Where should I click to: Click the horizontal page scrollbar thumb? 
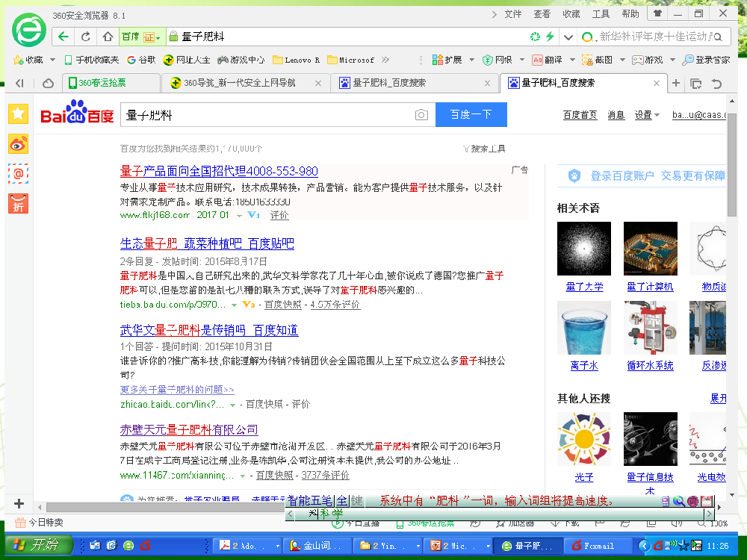166,507
